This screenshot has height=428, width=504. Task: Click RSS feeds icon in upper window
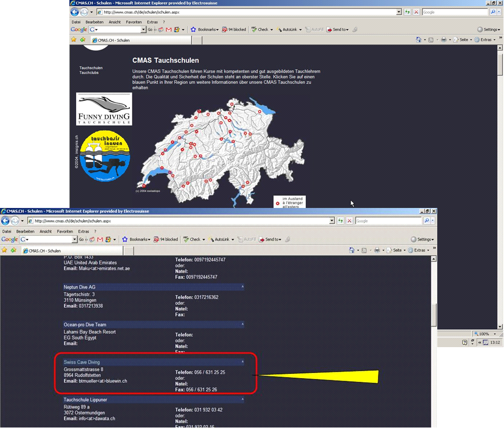[x=431, y=40]
